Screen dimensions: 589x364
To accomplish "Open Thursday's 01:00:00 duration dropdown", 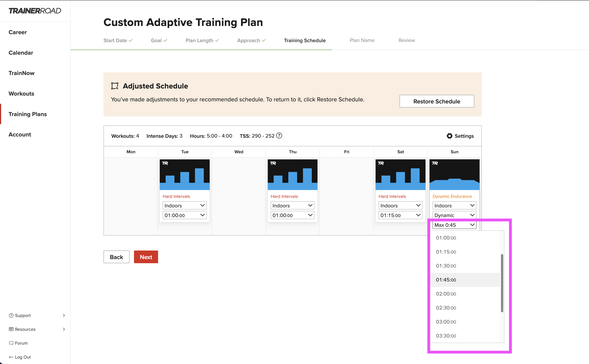I will [x=293, y=215].
